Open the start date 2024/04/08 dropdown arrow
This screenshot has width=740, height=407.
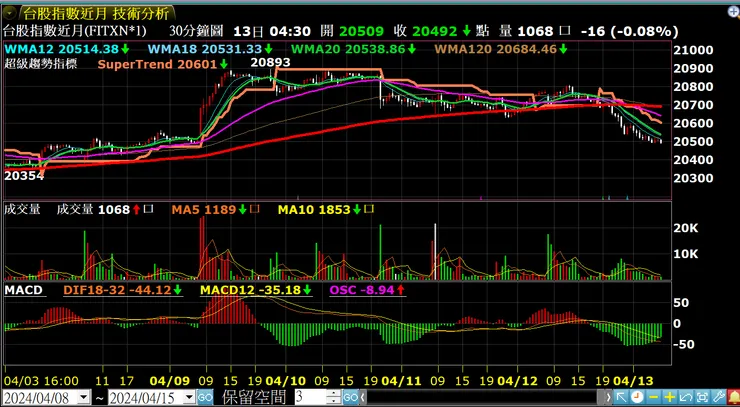click(84, 398)
